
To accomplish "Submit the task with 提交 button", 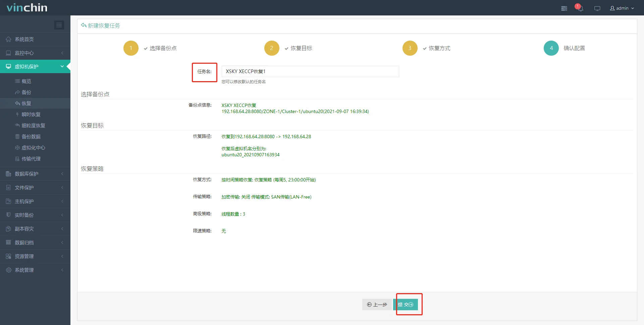I will click(406, 305).
